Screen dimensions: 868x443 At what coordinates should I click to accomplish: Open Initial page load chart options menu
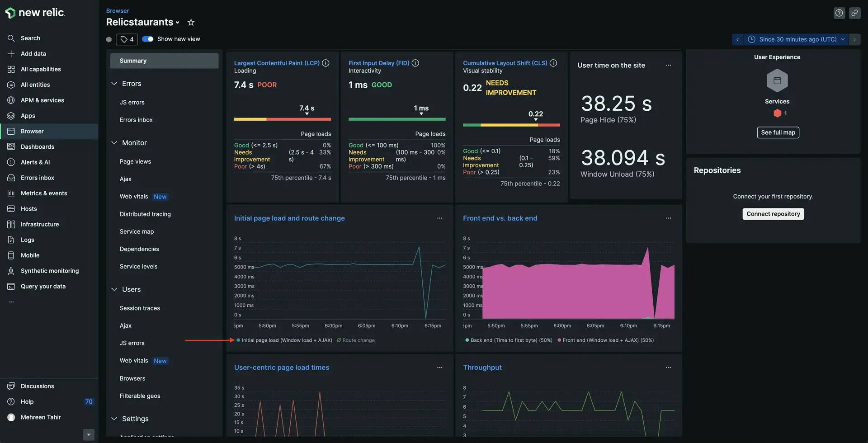click(x=439, y=218)
